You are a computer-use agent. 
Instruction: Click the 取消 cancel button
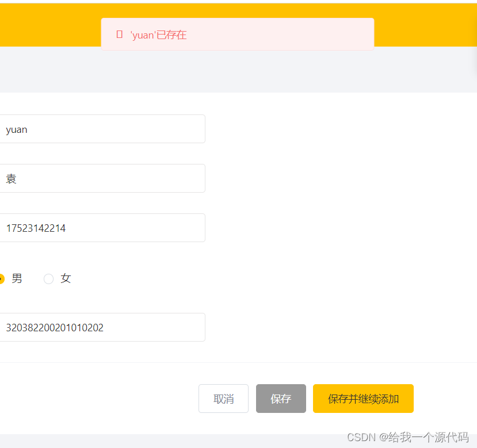pos(223,398)
